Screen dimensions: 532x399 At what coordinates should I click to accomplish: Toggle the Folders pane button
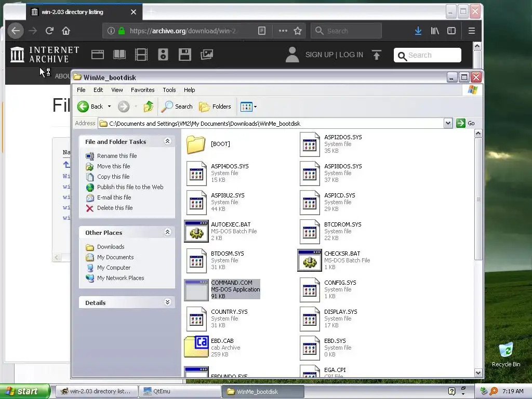[215, 107]
